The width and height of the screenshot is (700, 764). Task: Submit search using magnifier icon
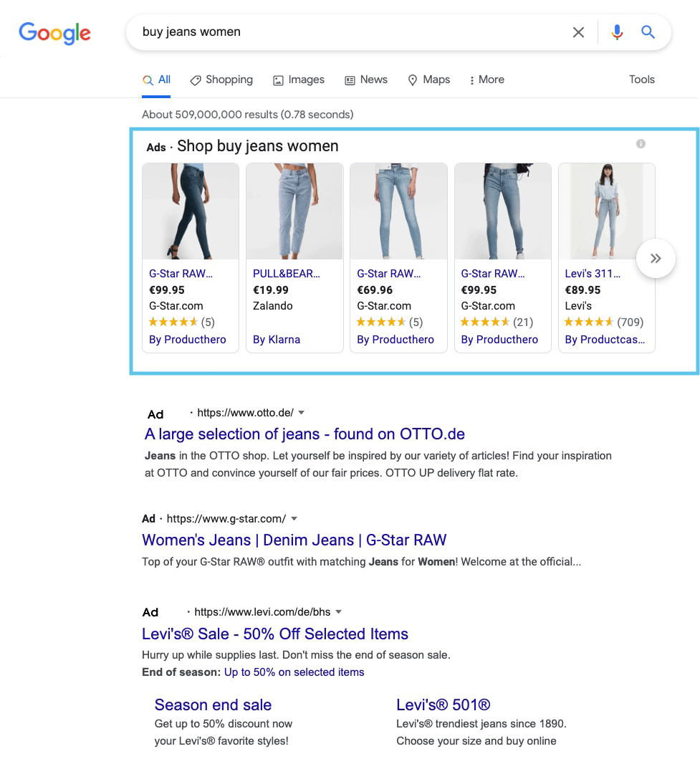pos(648,32)
